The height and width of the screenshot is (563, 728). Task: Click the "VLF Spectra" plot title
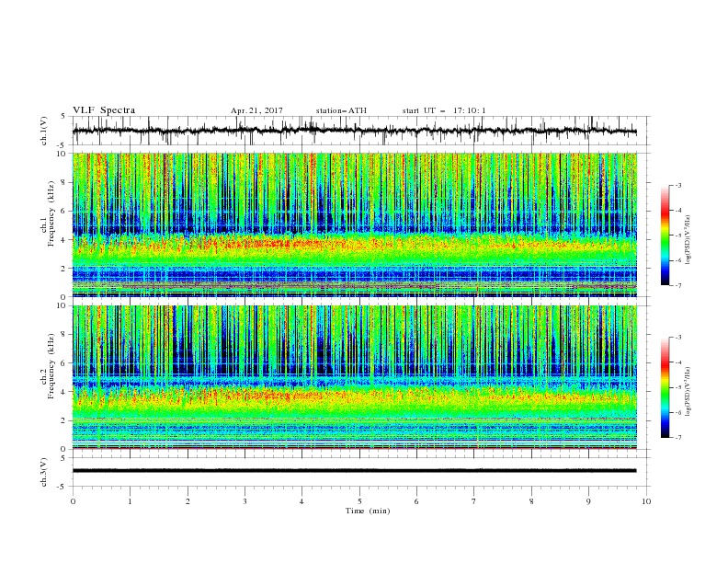(x=104, y=110)
